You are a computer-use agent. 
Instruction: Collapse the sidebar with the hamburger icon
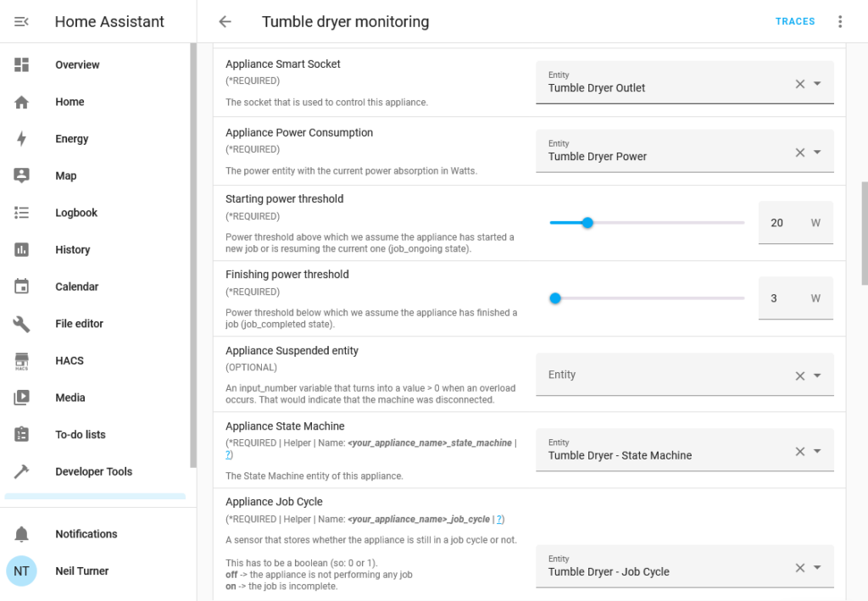(x=21, y=21)
